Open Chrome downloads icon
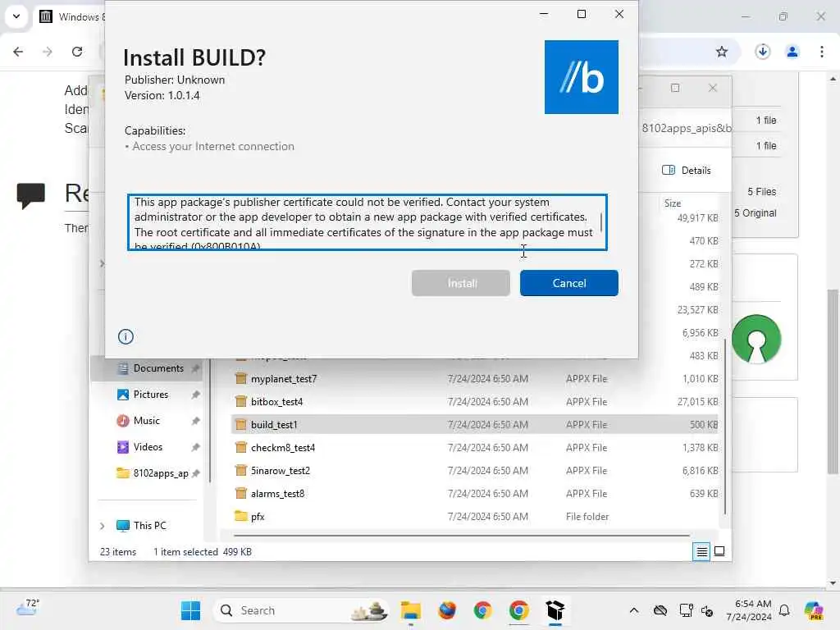Image resolution: width=840 pixels, height=630 pixels. point(763,52)
